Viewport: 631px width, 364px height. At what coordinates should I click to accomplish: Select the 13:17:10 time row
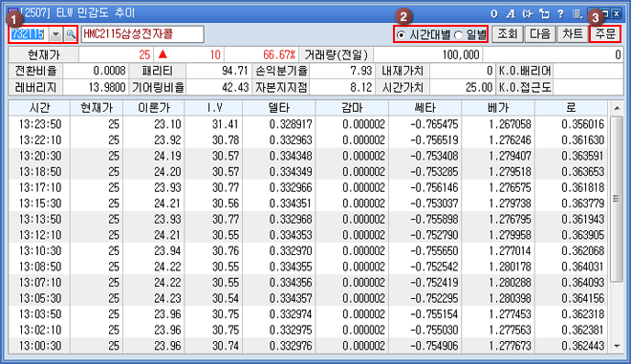click(x=308, y=187)
